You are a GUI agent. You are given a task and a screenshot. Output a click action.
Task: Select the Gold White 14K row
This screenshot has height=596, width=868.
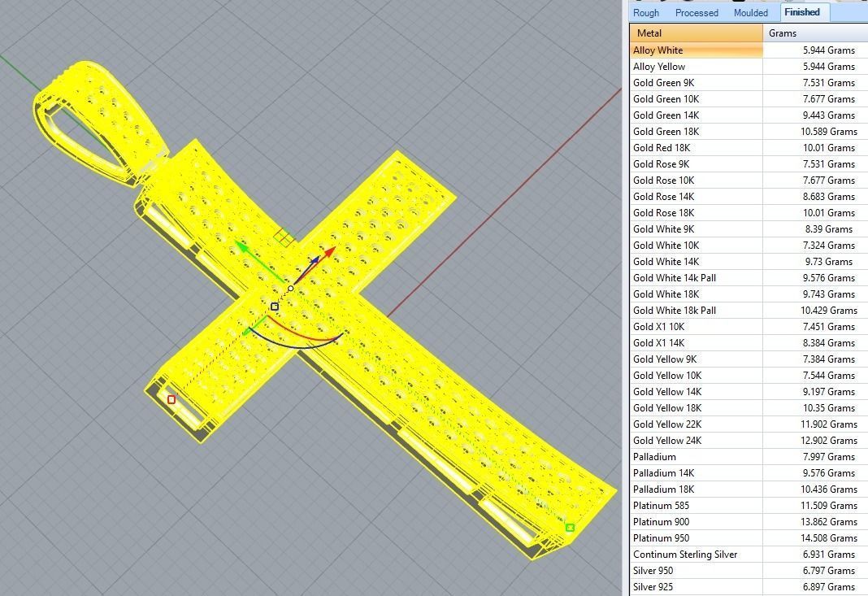pyautogui.click(x=749, y=262)
